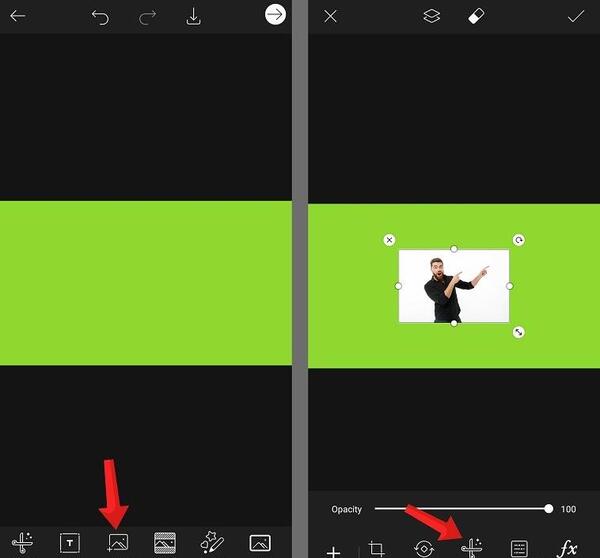Image resolution: width=600 pixels, height=558 pixels.
Task: Open the Fit background tool in left toolbar
Action: coord(165,543)
